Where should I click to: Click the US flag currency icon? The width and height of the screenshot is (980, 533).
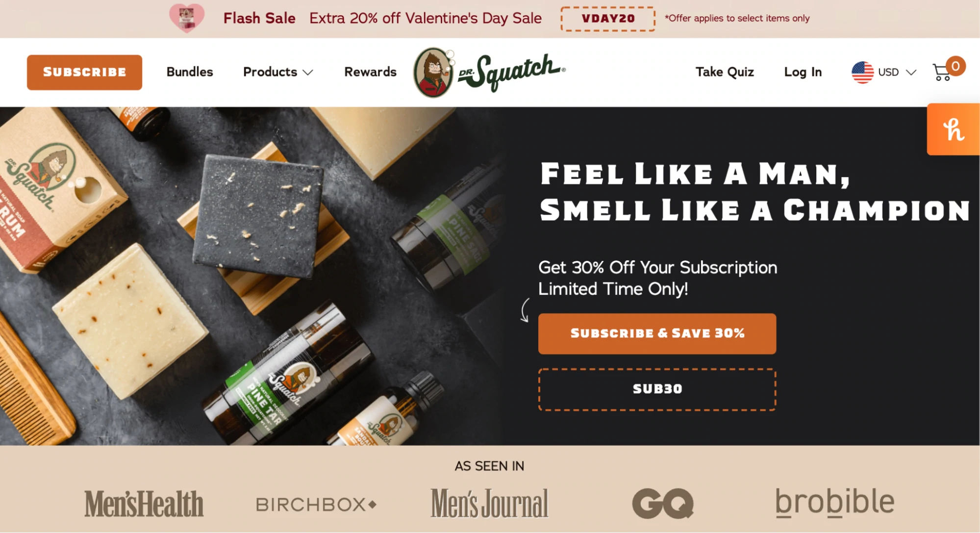coord(862,72)
